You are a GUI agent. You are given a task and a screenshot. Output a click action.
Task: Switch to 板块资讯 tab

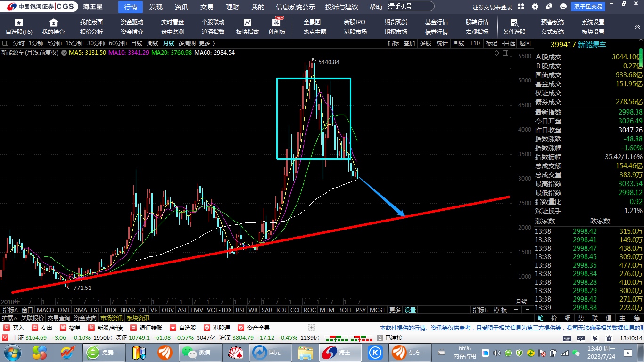coord(138,318)
